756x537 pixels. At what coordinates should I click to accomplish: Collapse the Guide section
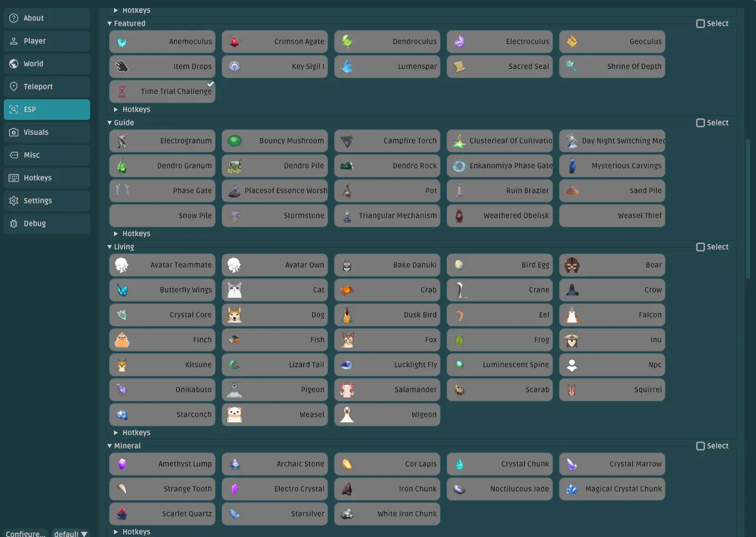click(x=110, y=123)
